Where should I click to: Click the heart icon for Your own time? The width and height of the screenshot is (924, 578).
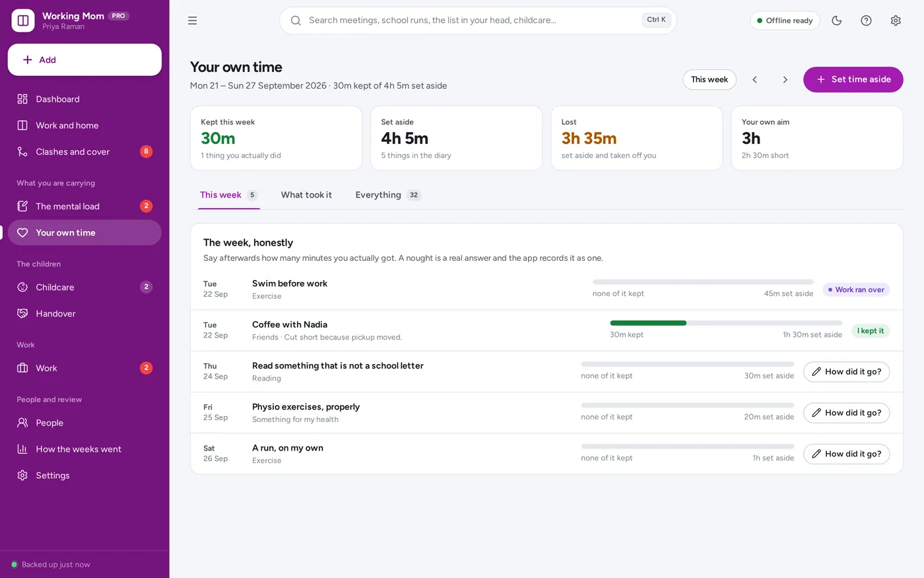point(22,233)
